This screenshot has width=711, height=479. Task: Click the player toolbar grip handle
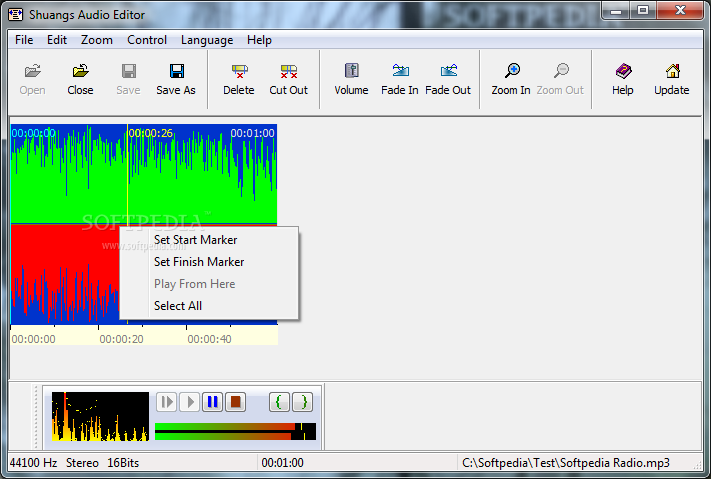pos(36,416)
